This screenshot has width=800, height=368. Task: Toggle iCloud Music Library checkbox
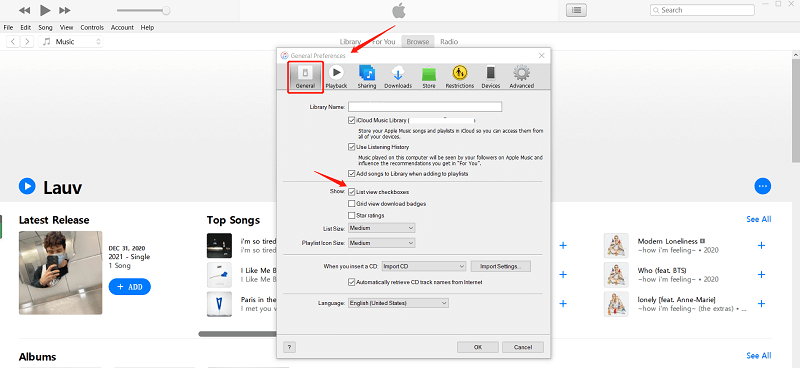[x=352, y=120]
